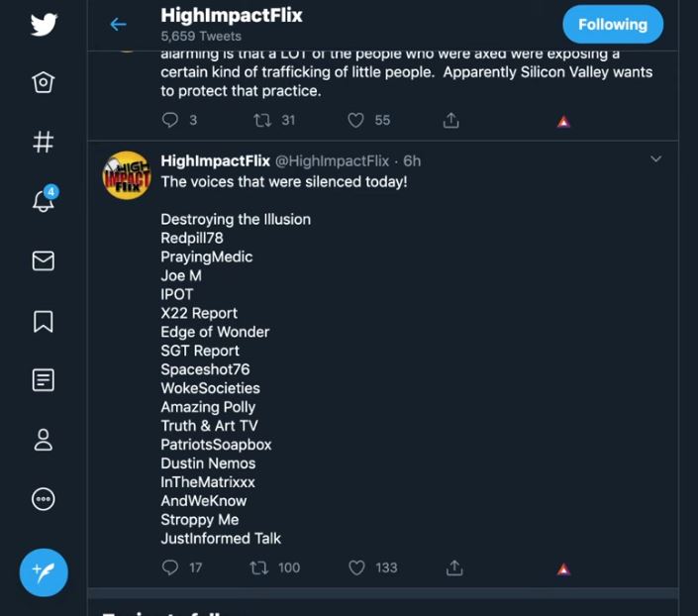The width and height of the screenshot is (698, 616).
Task: Open Bookmarks icon in sidebar
Action: [x=44, y=321]
